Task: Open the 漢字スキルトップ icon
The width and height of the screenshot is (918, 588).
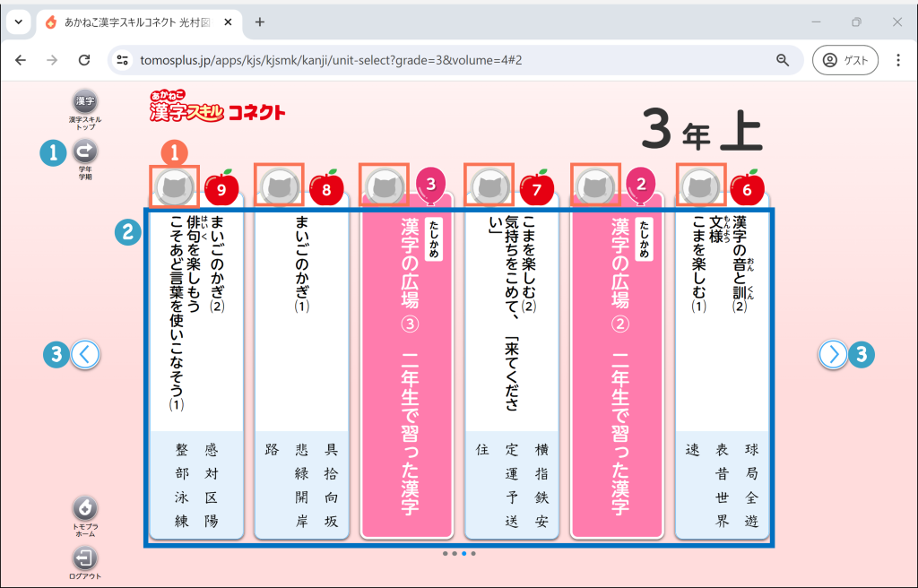Action: click(85, 101)
